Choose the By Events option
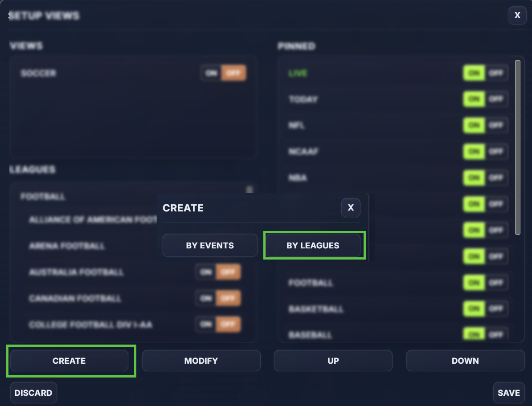 point(210,245)
